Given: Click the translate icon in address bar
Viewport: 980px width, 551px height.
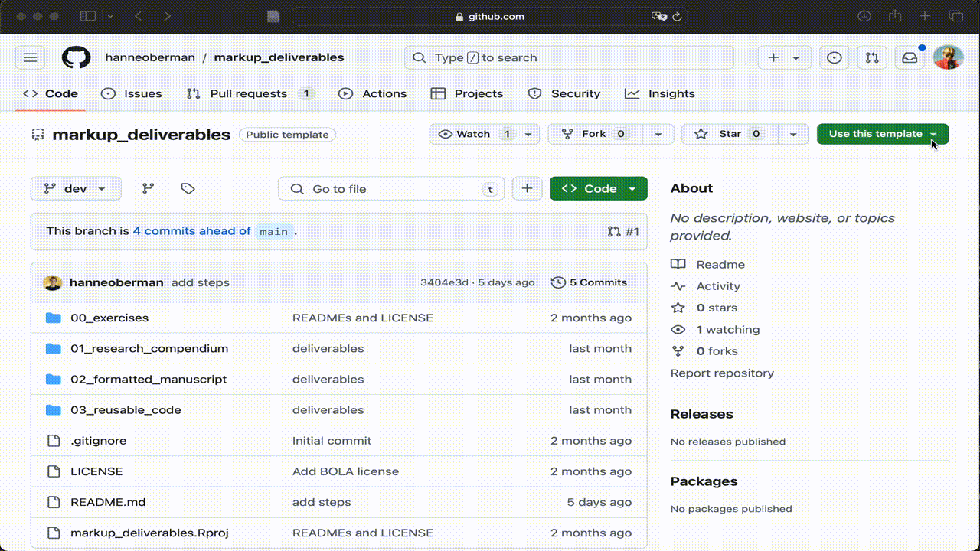Looking at the screenshot, I should (x=658, y=16).
